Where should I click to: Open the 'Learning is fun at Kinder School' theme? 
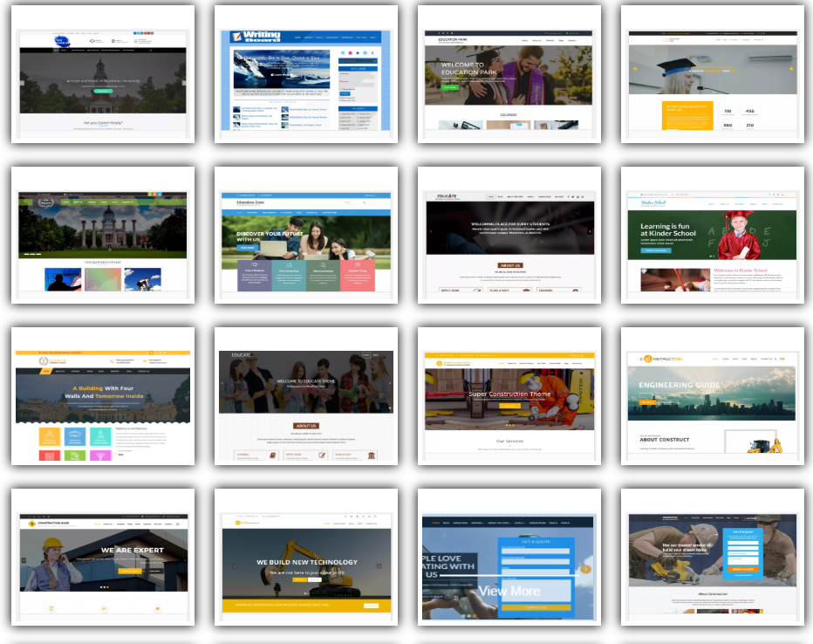[713, 235]
